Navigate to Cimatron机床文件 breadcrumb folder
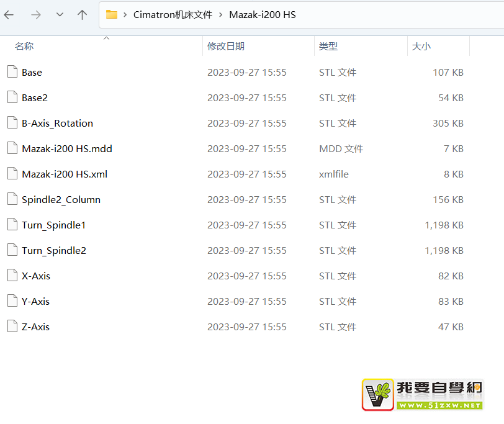The image size is (504, 424). pos(173,15)
